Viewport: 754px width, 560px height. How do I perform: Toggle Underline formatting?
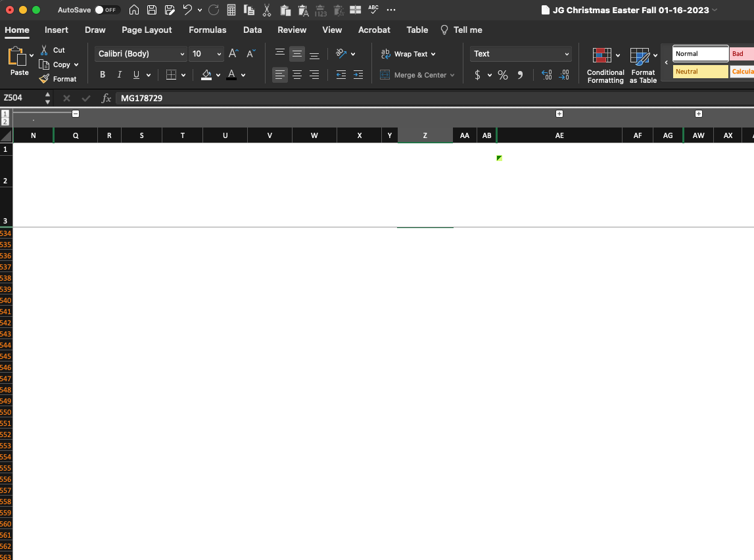pyautogui.click(x=136, y=74)
